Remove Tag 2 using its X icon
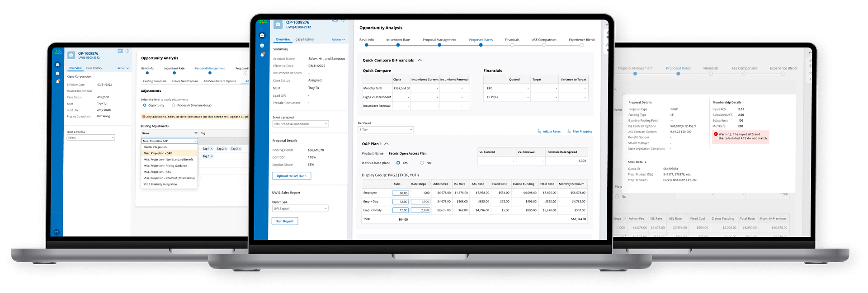This screenshot has width=868, height=293. click(x=226, y=149)
